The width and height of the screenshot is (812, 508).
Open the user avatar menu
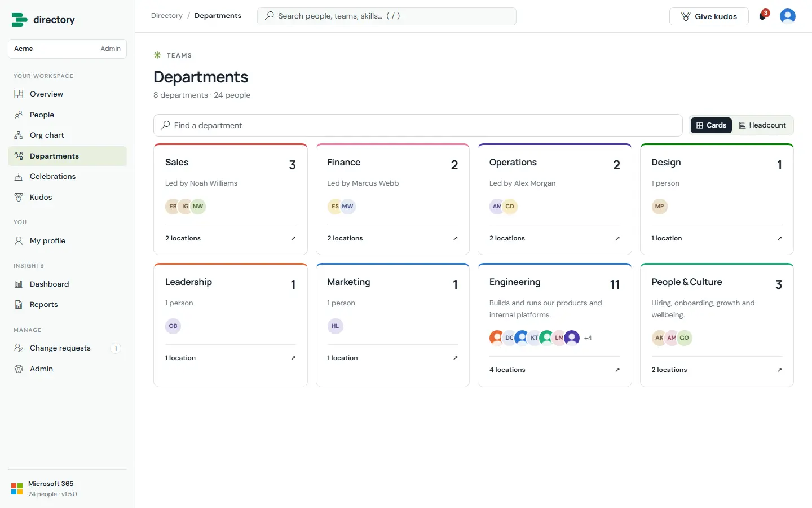tap(788, 16)
